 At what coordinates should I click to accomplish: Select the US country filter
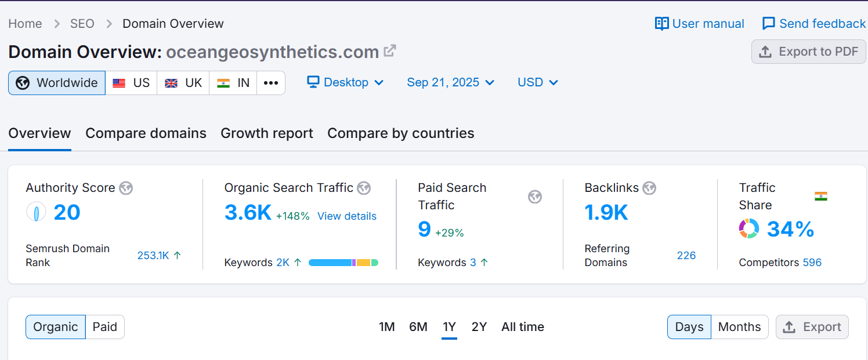(131, 83)
